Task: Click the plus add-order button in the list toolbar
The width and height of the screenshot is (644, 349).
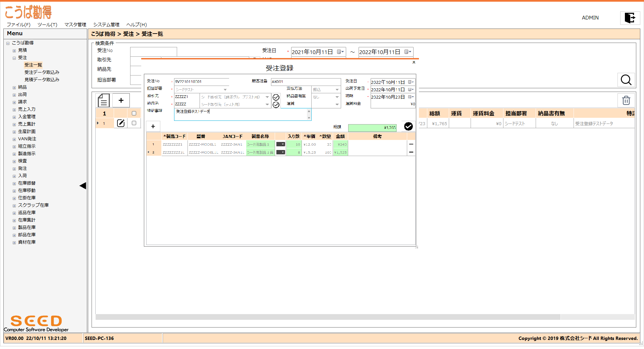Action: pos(121,100)
